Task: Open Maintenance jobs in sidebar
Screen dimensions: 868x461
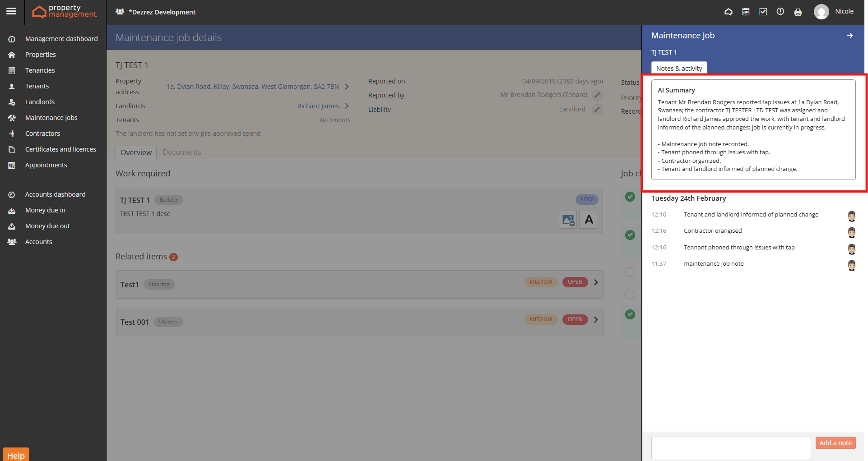Action: [x=51, y=118]
